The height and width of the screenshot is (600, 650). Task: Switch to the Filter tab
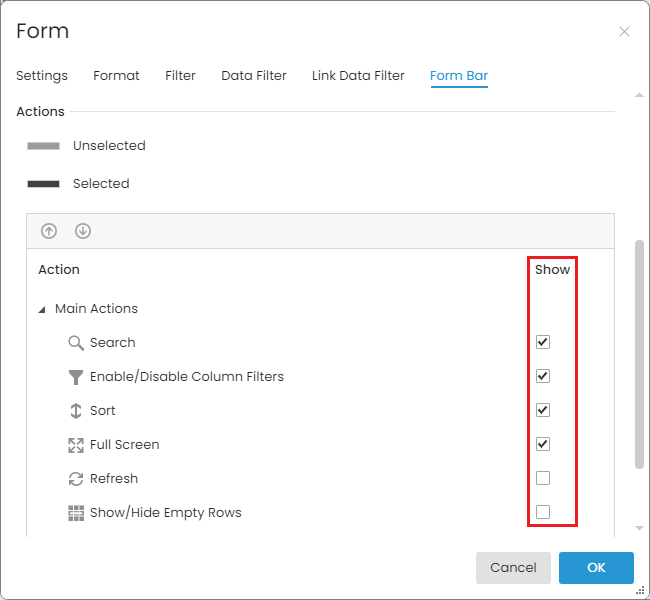pos(180,75)
